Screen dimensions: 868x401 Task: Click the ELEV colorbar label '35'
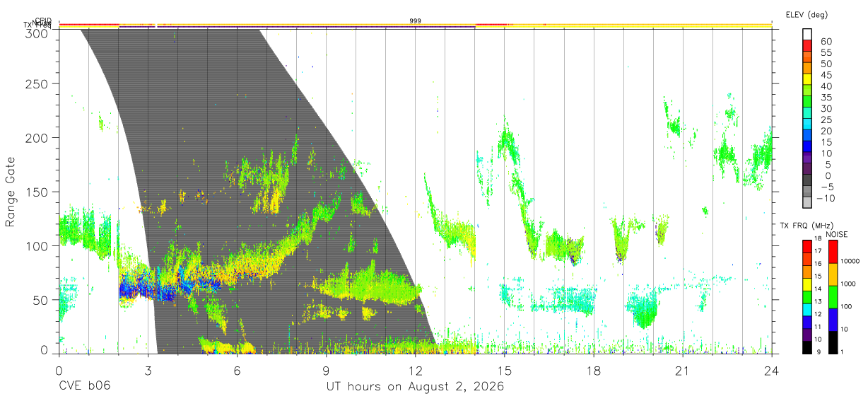[x=826, y=97]
